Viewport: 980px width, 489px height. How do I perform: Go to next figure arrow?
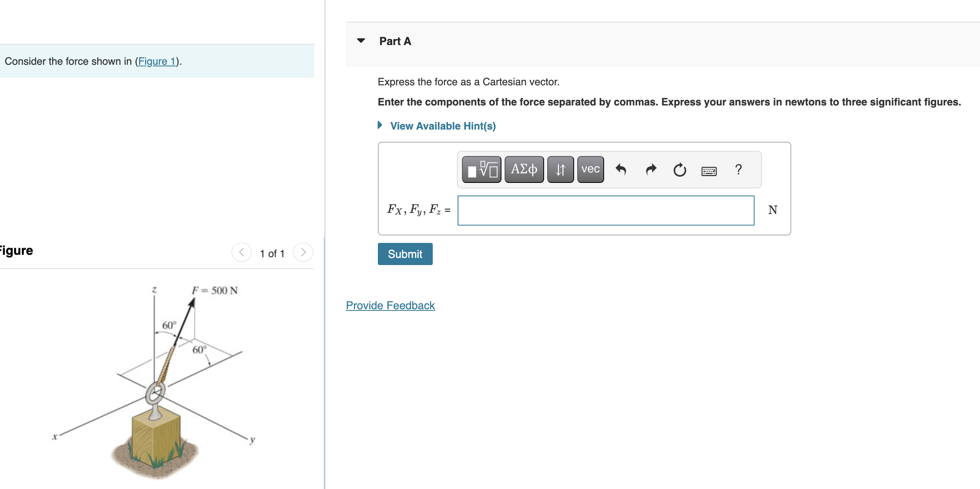[x=303, y=252]
